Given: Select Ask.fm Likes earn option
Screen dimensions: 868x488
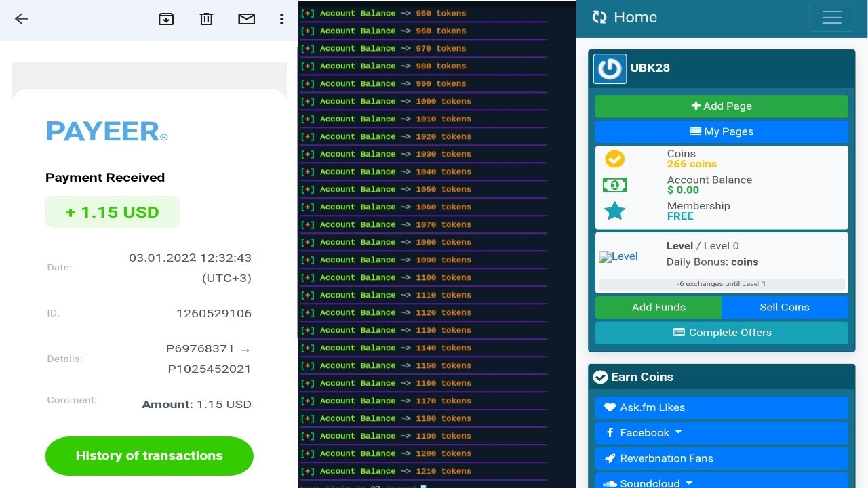Looking at the screenshot, I should tap(722, 407).
